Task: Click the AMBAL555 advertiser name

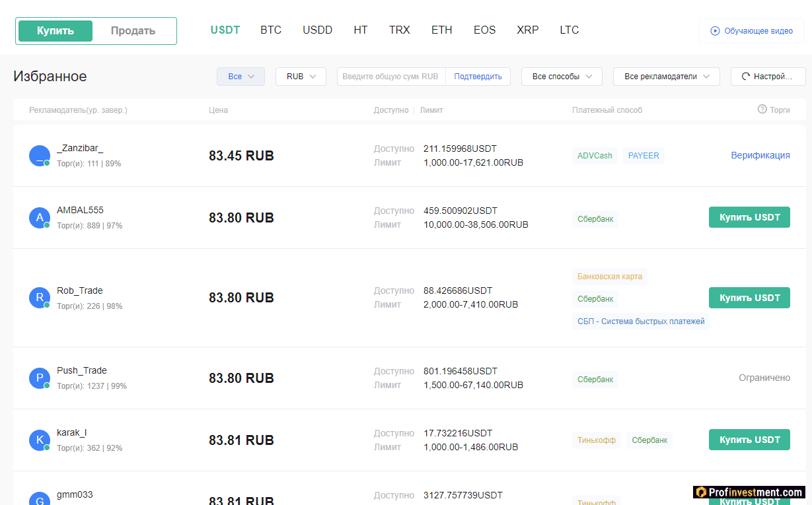Action: coord(80,211)
